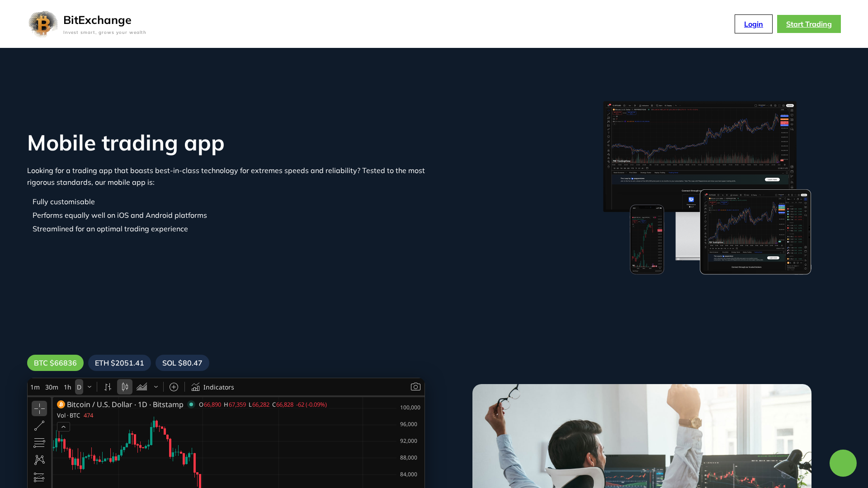The image size is (868, 488).
Task: Click the Start Trading button
Action: pos(809,24)
